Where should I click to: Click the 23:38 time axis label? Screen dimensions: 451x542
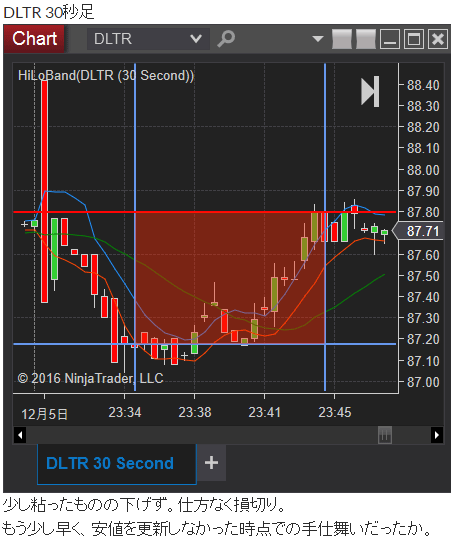195,412
